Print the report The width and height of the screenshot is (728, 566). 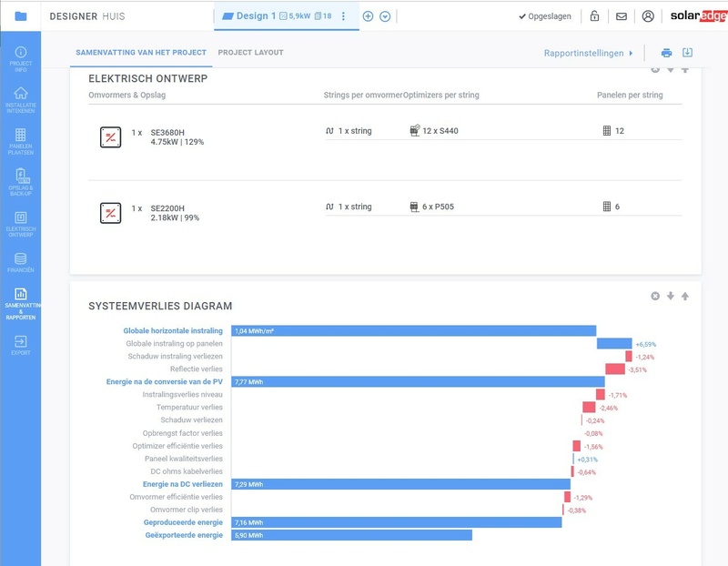click(x=667, y=53)
